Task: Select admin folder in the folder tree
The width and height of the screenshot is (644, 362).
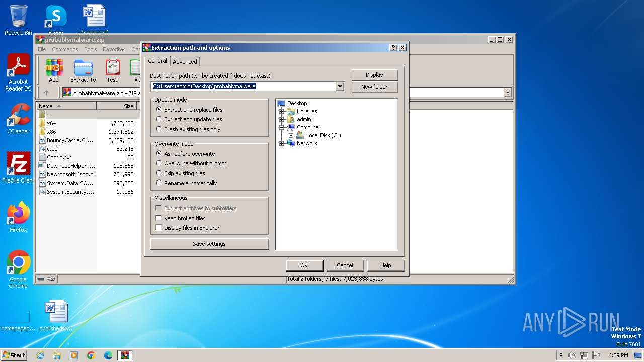Action: pos(304,119)
